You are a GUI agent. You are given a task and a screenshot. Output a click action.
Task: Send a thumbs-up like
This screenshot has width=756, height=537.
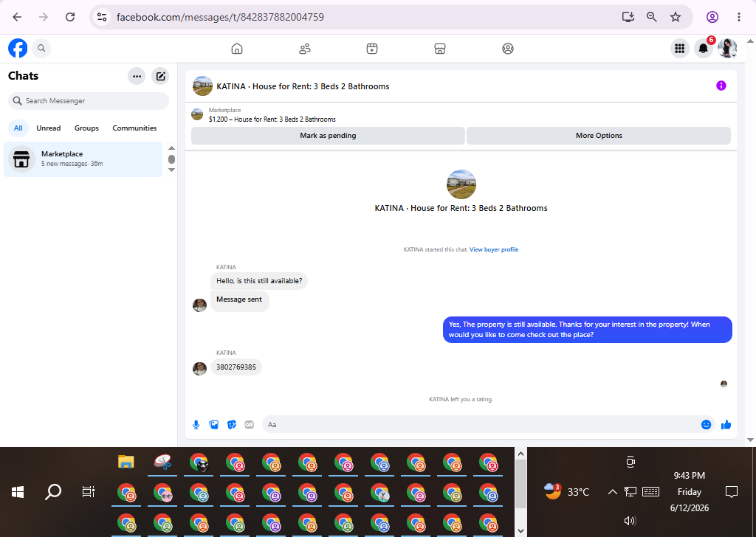click(x=726, y=425)
